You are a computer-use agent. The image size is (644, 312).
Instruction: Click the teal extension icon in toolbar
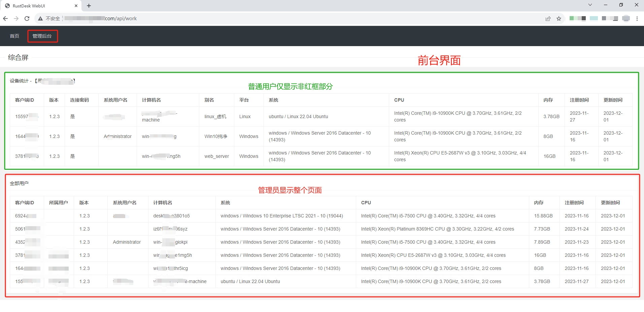[x=594, y=18]
